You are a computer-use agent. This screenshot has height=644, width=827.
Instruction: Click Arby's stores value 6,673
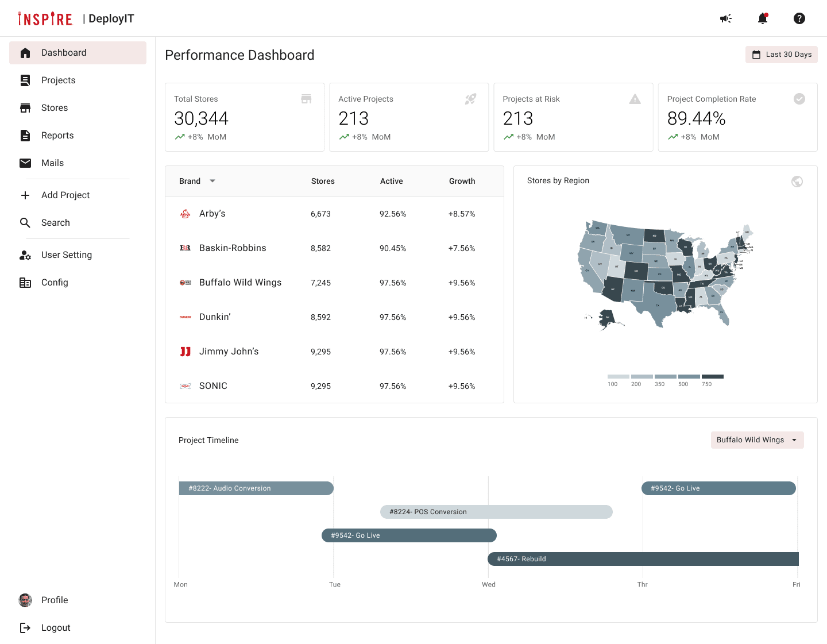point(320,214)
